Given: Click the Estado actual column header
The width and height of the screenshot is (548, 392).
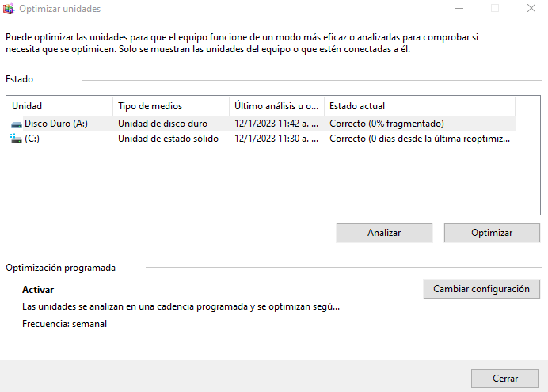Looking at the screenshot, I should click(419, 106).
